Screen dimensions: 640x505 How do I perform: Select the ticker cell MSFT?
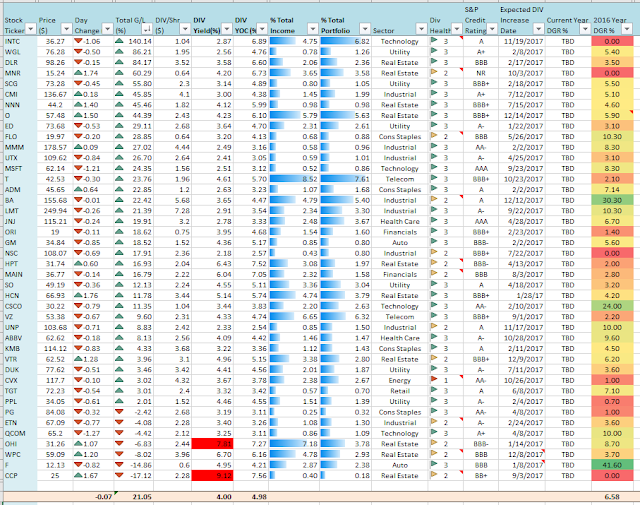[x=20, y=168]
